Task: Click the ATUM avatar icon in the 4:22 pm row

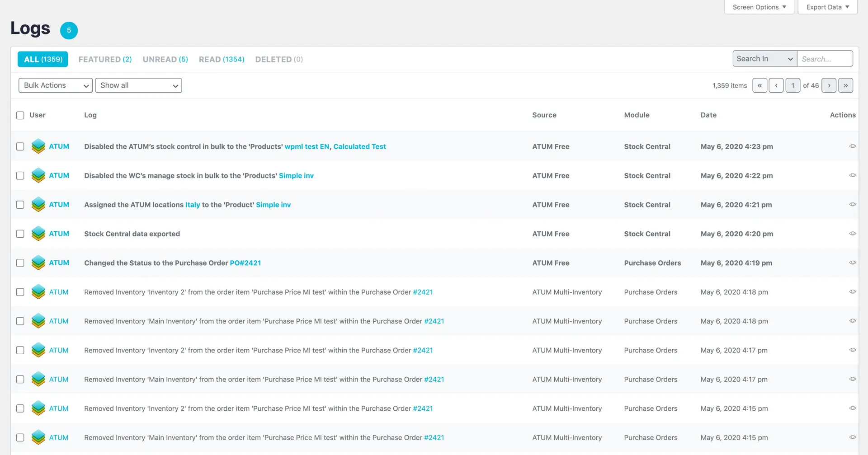Action: (38, 175)
